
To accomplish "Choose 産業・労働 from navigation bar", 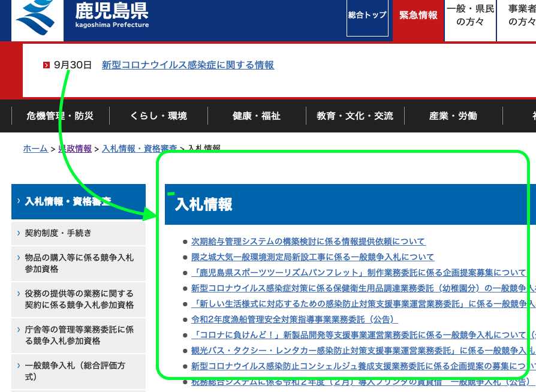I will click(453, 116).
